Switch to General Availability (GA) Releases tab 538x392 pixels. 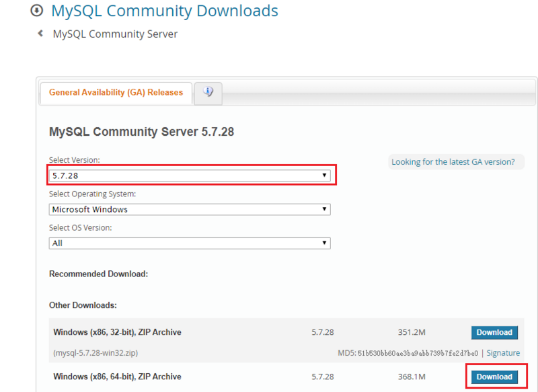click(116, 93)
